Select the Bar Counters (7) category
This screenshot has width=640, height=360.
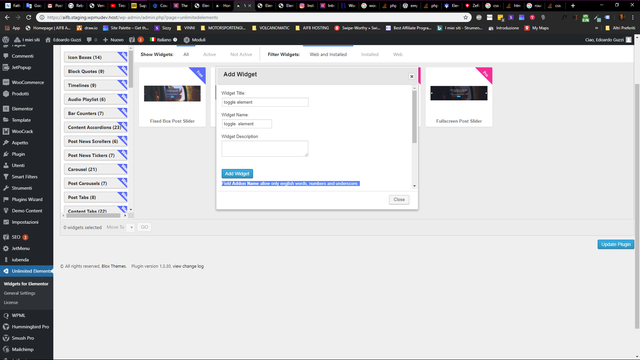click(96, 113)
